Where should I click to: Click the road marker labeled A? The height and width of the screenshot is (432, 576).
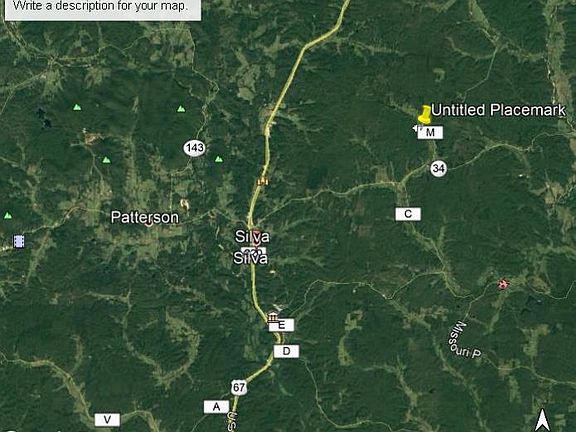pyautogui.click(x=216, y=407)
